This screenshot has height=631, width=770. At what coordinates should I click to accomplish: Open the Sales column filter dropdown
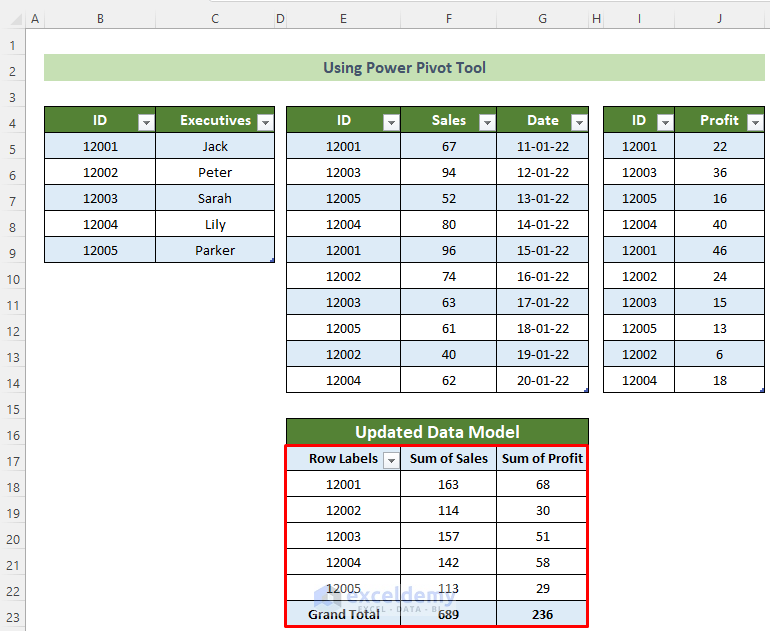(487, 122)
